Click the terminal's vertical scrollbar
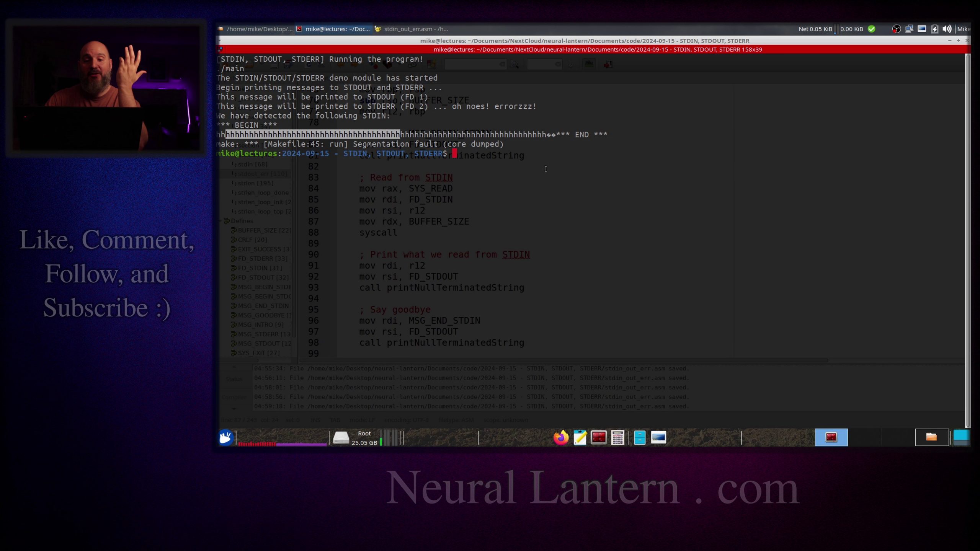This screenshot has height=551, width=980. pos(967,230)
